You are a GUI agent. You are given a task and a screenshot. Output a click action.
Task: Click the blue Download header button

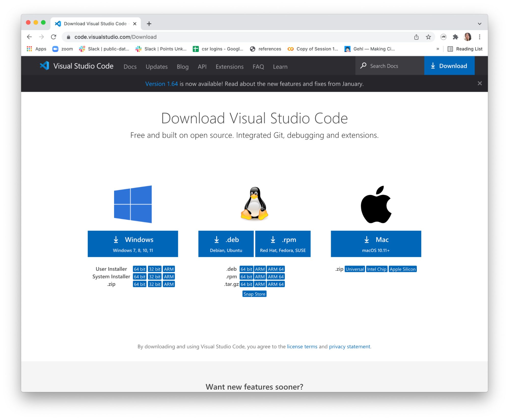[x=449, y=66]
